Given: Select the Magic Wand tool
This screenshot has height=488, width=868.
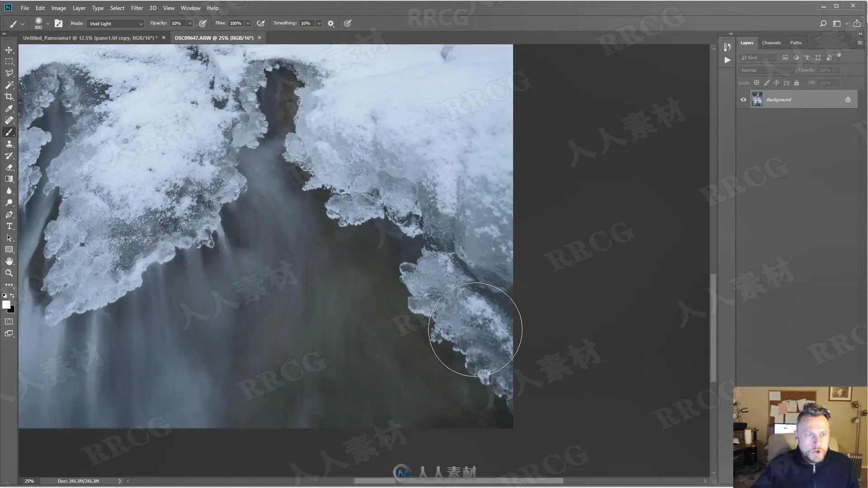Looking at the screenshot, I should tap(9, 85).
